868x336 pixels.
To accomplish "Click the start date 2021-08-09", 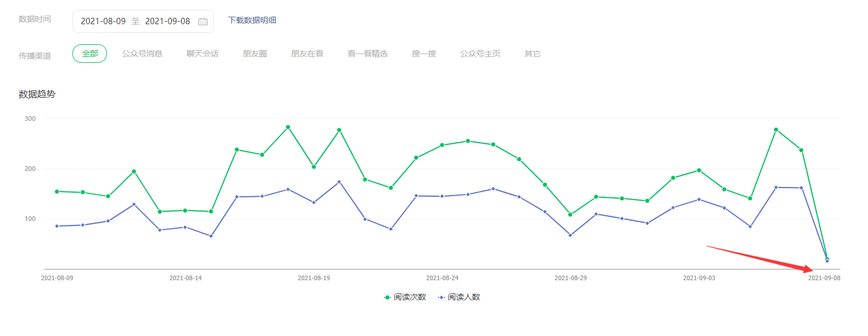I will [103, 21].
